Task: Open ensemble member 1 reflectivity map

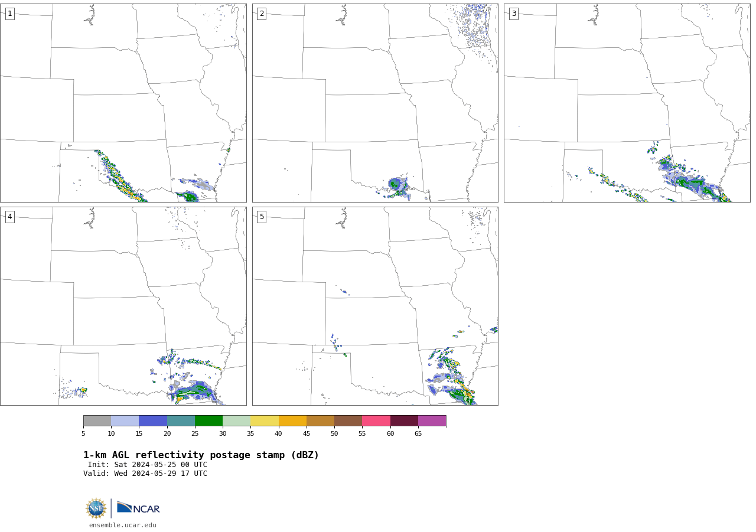Action: coord(123,103)
